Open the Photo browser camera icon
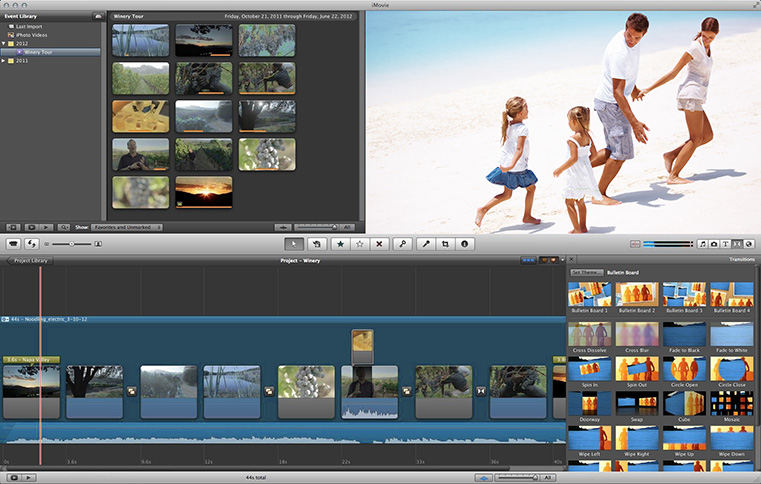Screen dimensions: 761x484 coord(713,243)
